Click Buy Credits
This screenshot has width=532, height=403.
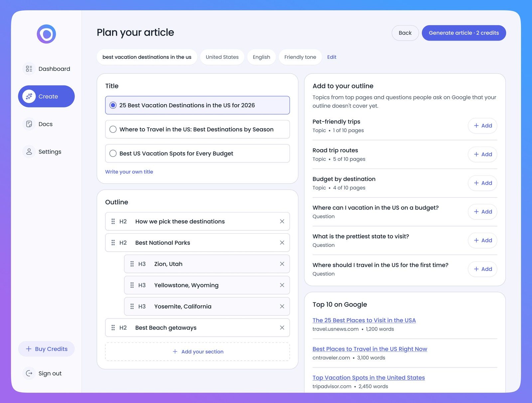pos(46,349)
